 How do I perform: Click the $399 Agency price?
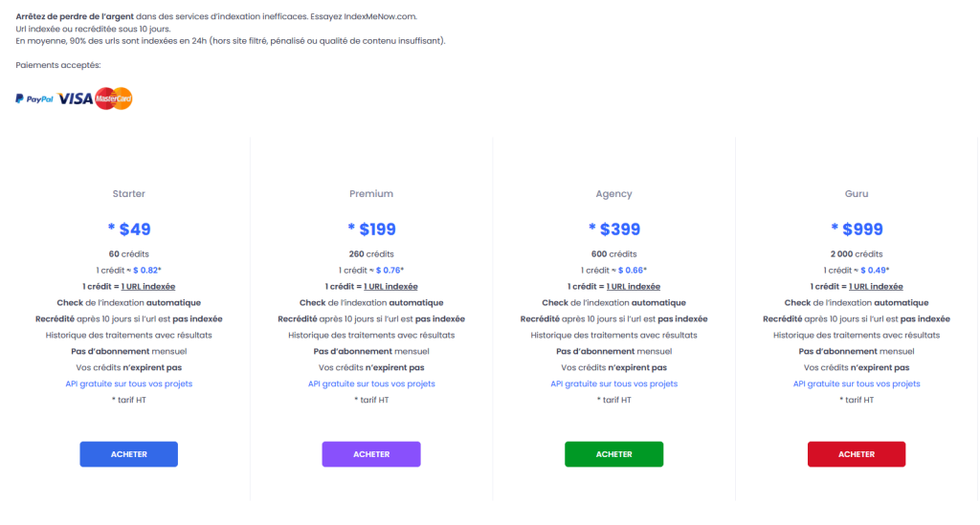click(x=619, y=230)
